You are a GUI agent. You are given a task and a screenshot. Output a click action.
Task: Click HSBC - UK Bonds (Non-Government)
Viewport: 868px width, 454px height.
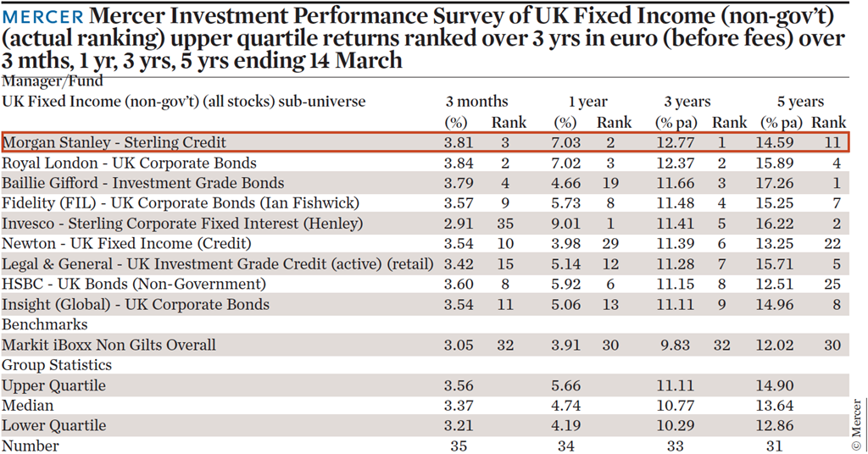tap(133, 285)
